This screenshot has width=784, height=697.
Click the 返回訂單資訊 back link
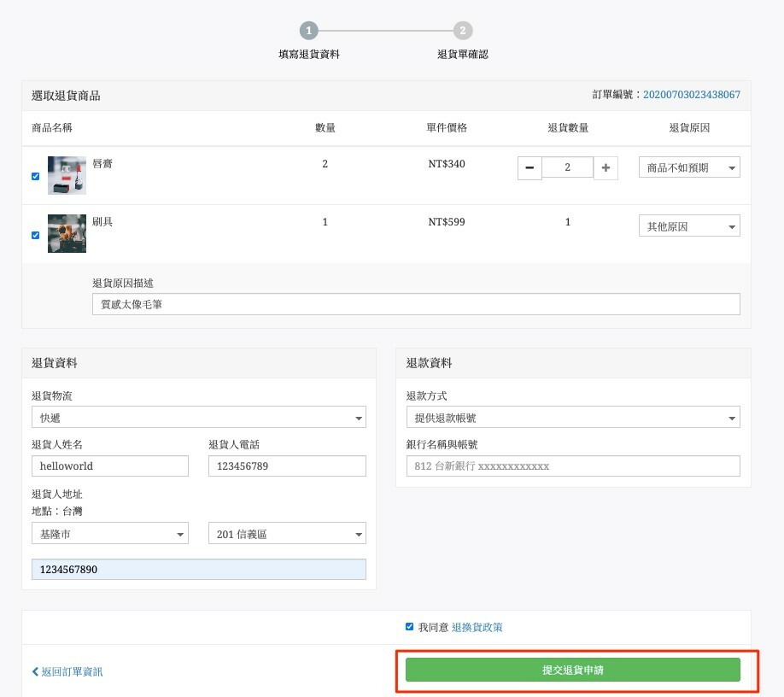(x=68, y=671)
